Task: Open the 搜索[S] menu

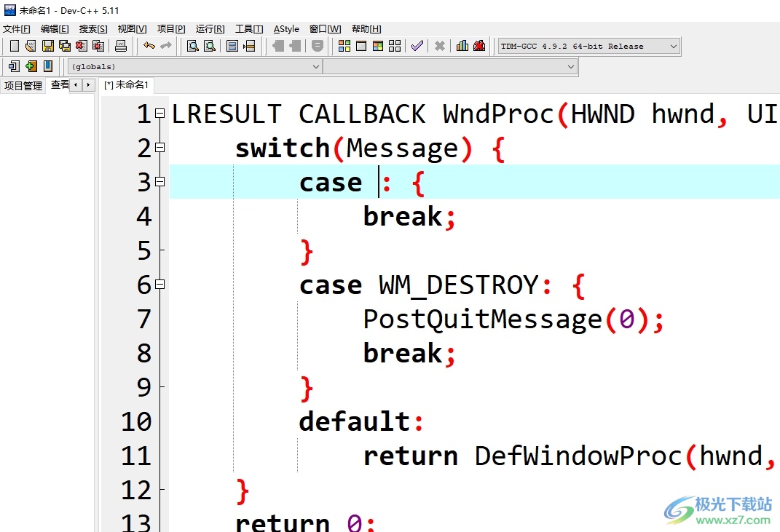Action: (93, 29)
